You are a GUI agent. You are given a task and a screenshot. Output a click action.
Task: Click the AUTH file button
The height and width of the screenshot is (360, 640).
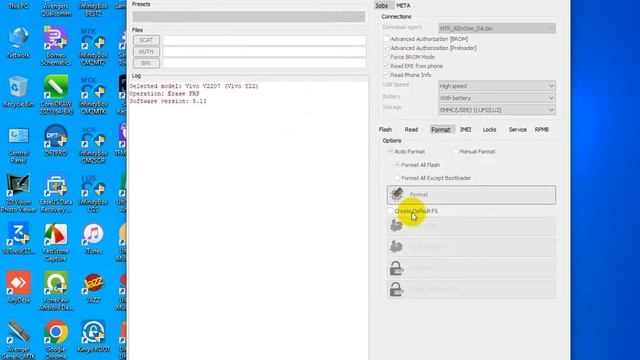tap(146, 51)
